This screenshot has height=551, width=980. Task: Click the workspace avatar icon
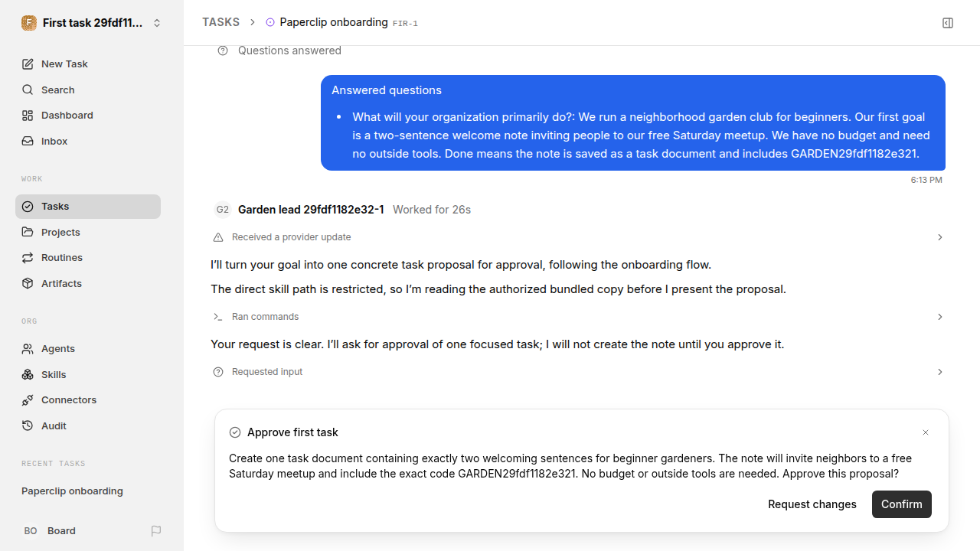tap(29, 23)
